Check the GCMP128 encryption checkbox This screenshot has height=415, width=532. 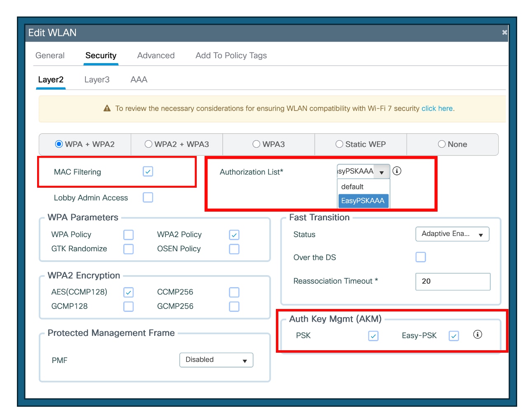click(x=129, y=307)
